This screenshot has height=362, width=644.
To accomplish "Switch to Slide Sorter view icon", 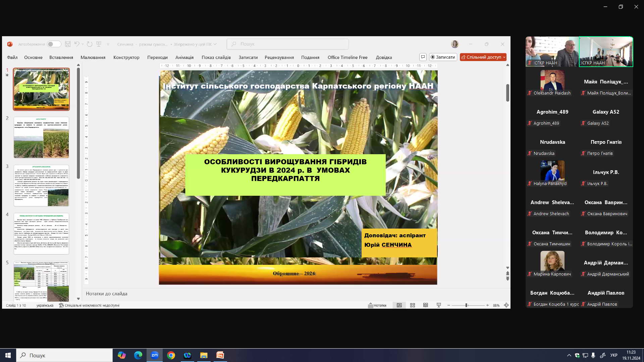I will pos(413,305).
